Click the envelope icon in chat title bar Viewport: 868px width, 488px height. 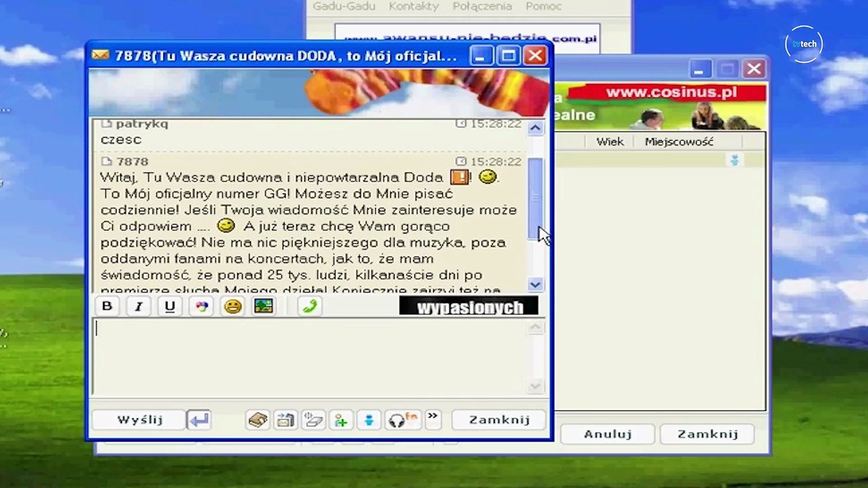point(100,55)
